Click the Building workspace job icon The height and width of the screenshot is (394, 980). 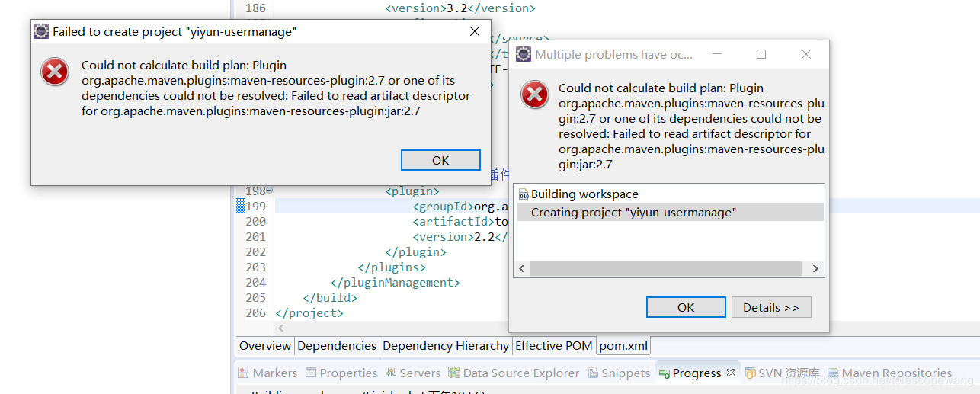click(x=523, y=194)
